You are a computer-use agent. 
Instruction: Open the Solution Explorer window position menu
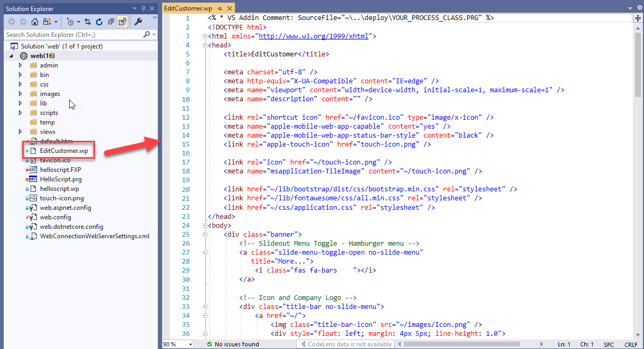[x=135, y=8]
